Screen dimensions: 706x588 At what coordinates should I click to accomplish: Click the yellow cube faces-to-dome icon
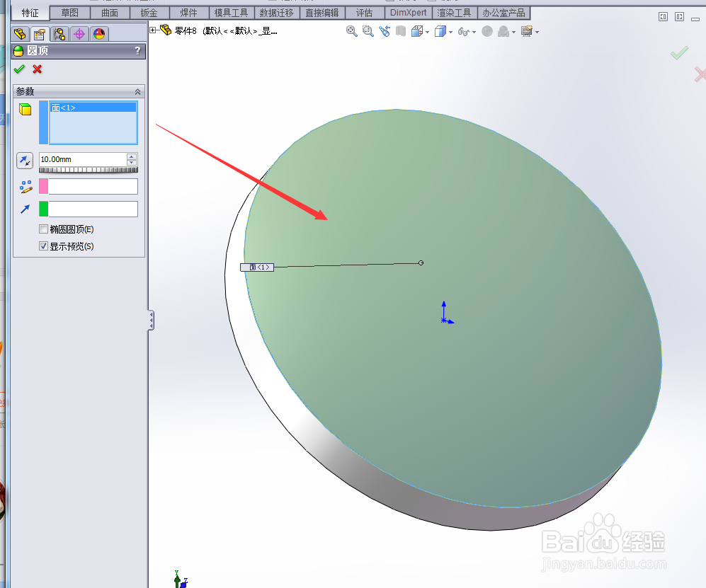[25, 110]
